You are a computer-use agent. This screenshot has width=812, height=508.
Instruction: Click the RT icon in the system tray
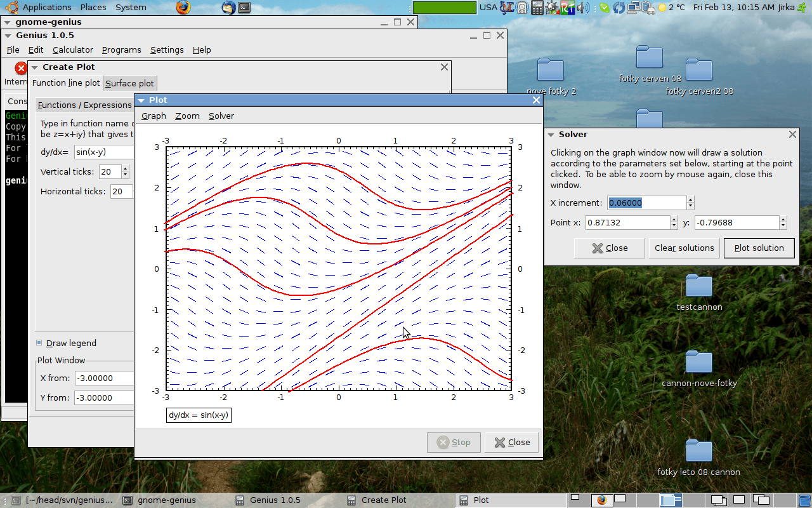click(x=568, y=8)
